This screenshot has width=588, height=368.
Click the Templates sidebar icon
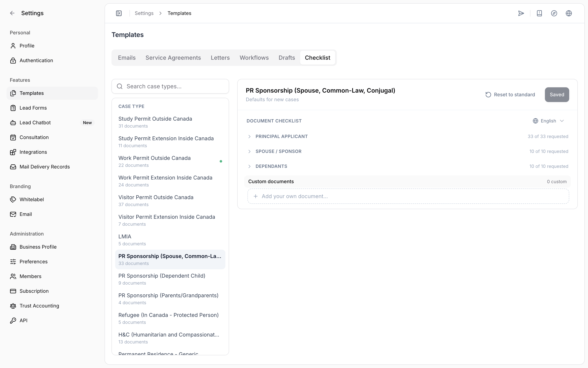13,93
